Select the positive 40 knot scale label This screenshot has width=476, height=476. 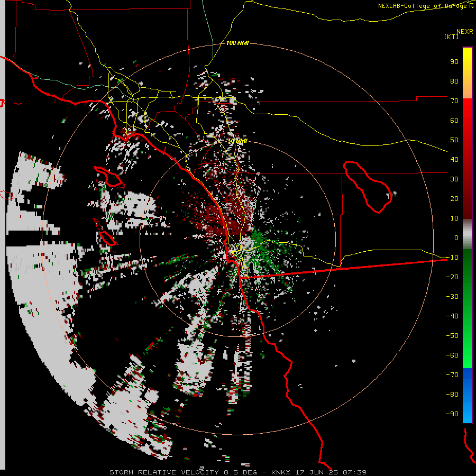tap(454, 160)
